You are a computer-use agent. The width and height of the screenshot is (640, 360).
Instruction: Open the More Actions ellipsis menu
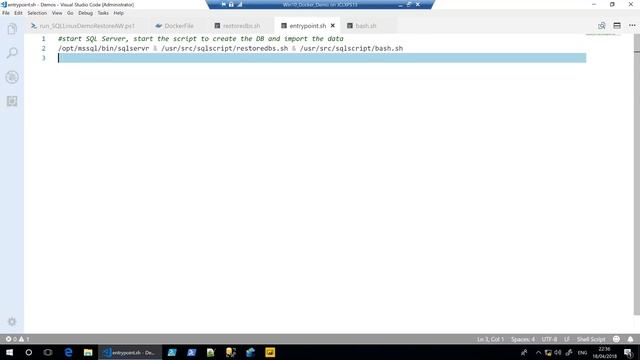[x=632, y=25]
